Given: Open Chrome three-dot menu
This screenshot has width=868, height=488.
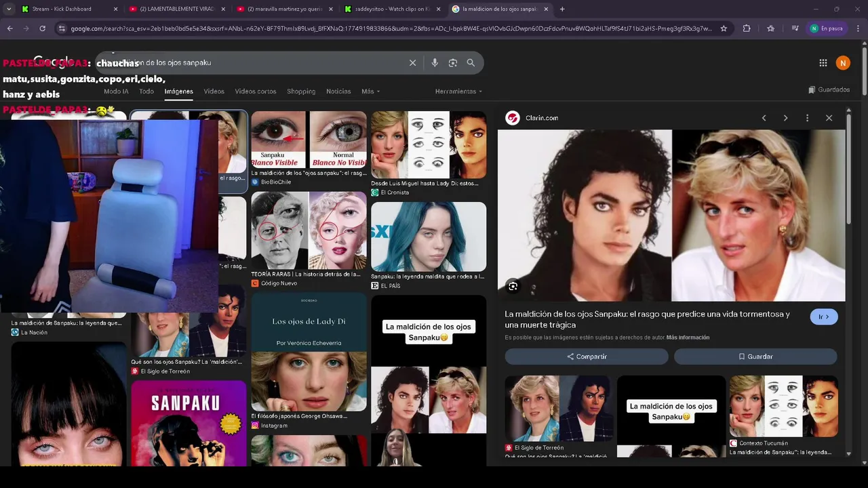Looking at the screenshot, I should pyautogui.click(x=857, y=28).
